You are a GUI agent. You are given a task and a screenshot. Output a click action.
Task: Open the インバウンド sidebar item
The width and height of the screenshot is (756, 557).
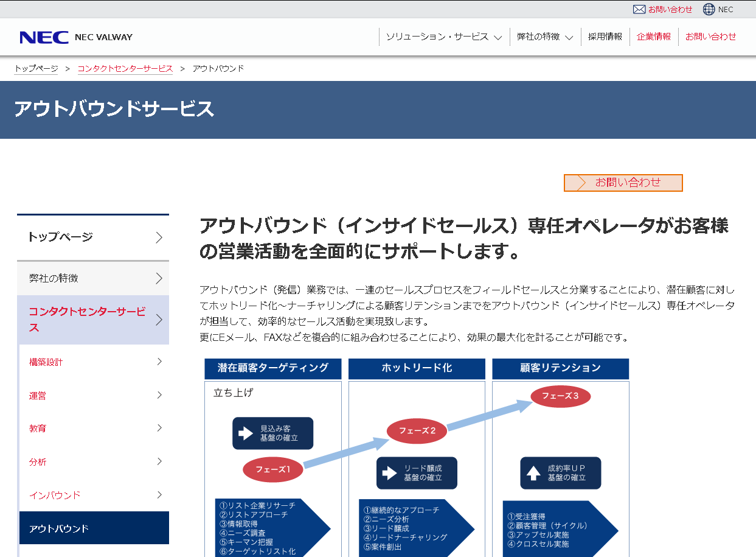[94, 496]
